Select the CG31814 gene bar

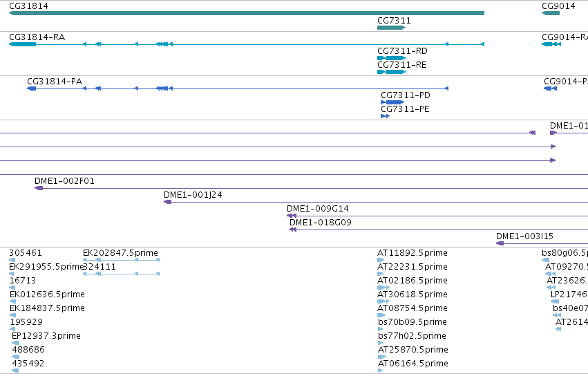point(247,13)
